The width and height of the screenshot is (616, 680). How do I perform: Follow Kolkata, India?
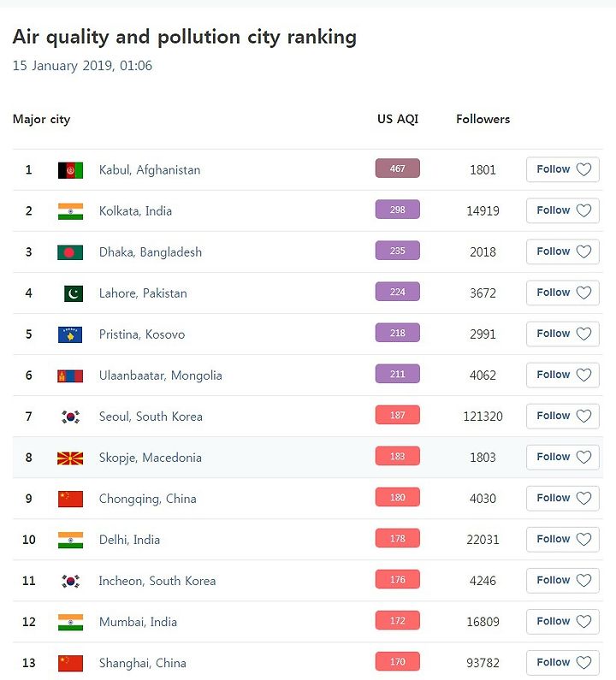563,210
